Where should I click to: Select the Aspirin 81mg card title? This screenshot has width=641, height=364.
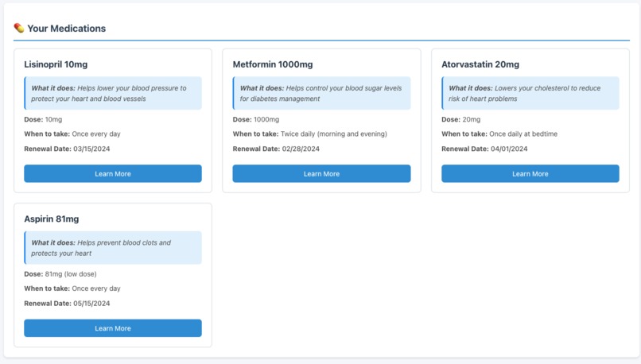pos(52,219)
